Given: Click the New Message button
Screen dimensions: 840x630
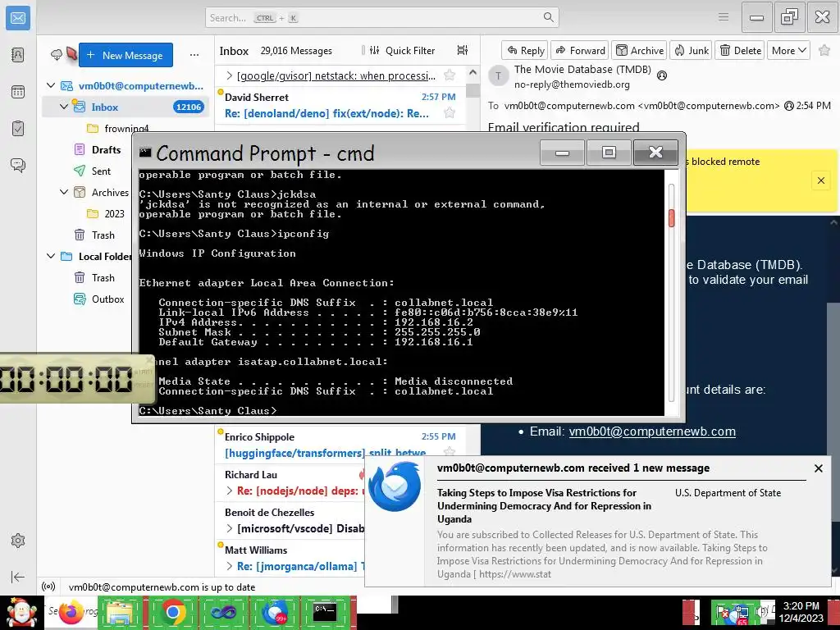Looking at the screenshot, I should click(126, 55).
